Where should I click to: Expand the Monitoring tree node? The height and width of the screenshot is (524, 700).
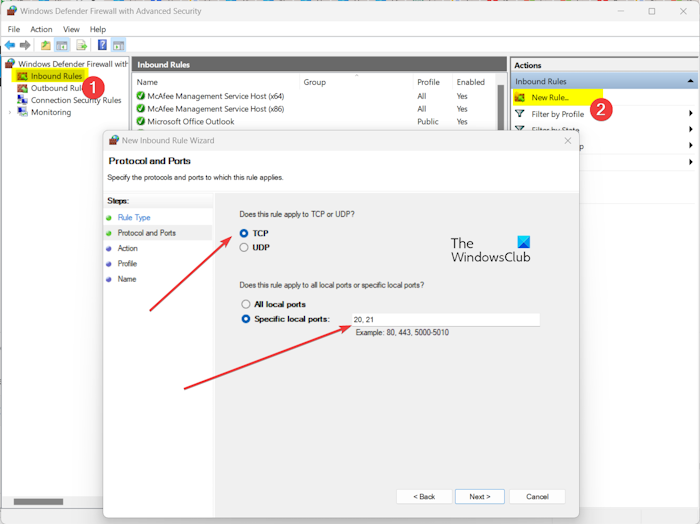tap(10, 112)
